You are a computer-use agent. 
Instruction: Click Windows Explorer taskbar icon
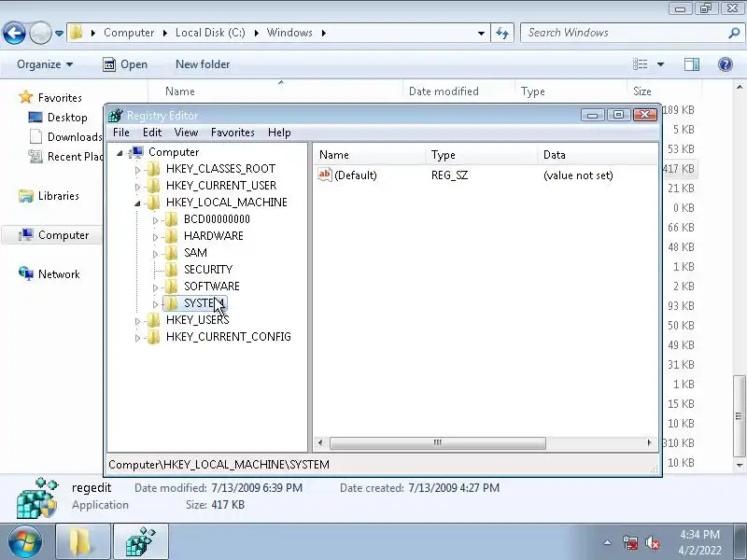pyautogui.click(x=83, y=542)
